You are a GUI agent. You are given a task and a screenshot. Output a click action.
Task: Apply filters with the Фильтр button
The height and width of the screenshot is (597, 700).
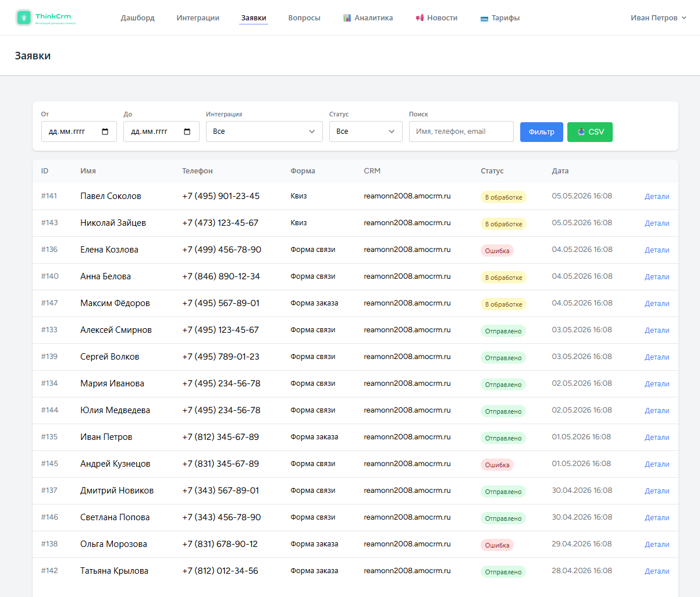coord(542,132)
